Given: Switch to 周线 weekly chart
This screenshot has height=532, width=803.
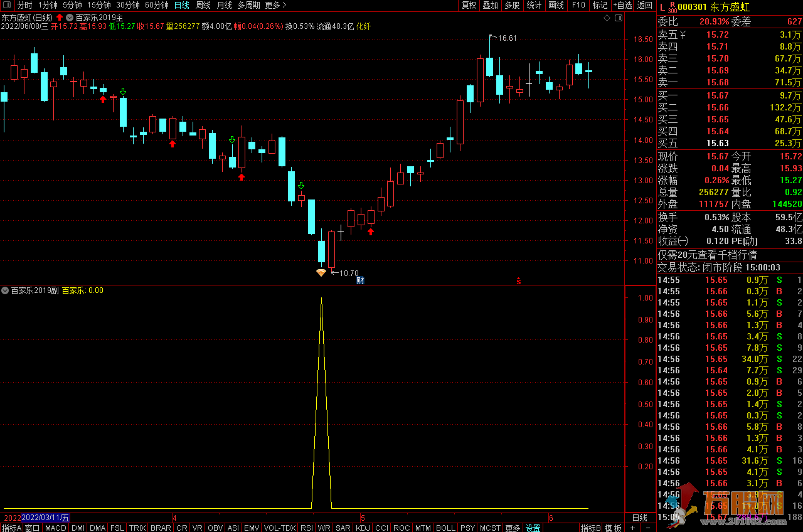Looking at the screenshot, I should 203,5.
